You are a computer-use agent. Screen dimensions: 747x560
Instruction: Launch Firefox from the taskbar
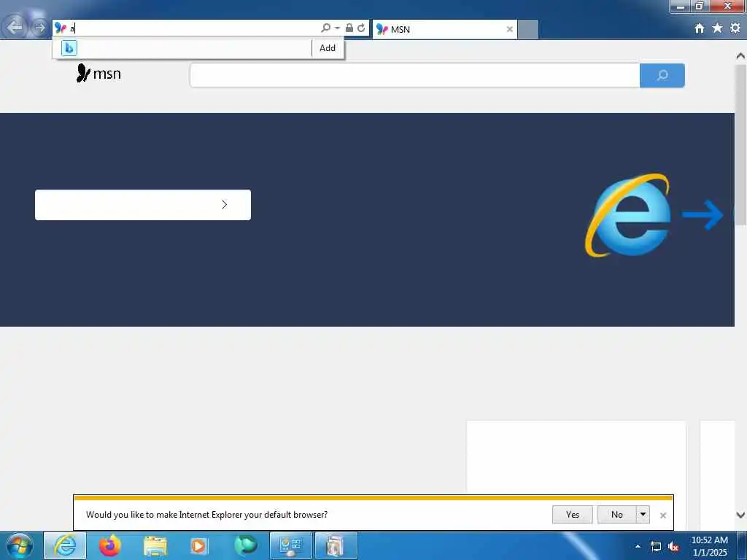click(x=109, y=545)
